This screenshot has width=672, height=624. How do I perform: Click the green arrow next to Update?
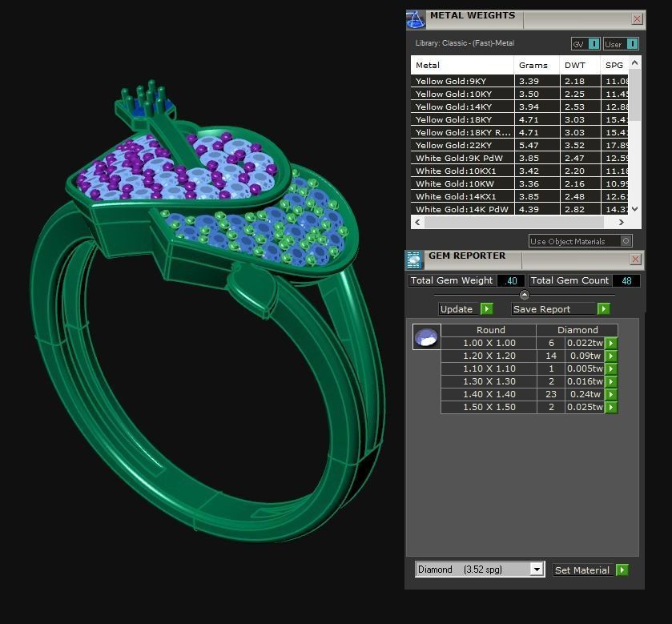pyautogui.click(x=487, y=308)
